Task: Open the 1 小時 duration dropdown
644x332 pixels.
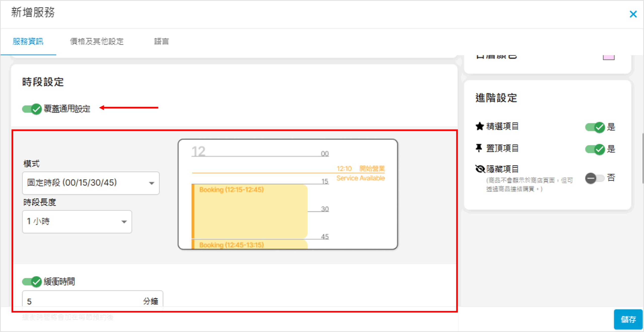Action: [77, 222]
